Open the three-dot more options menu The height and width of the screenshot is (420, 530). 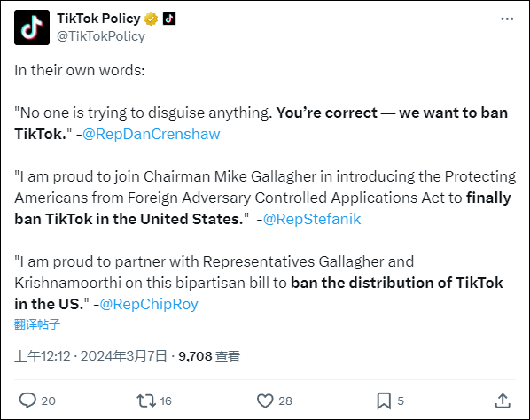[507, 19]
